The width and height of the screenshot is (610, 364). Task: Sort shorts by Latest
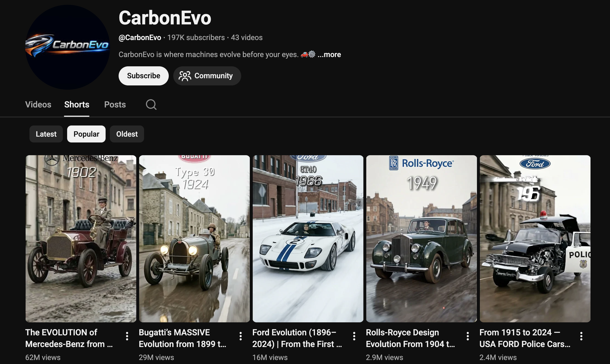pyautogui.click(x=46, y=134)
